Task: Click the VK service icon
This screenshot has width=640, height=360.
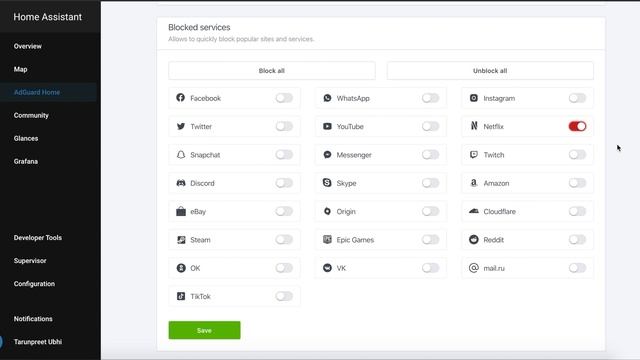Action: [327, 268]
